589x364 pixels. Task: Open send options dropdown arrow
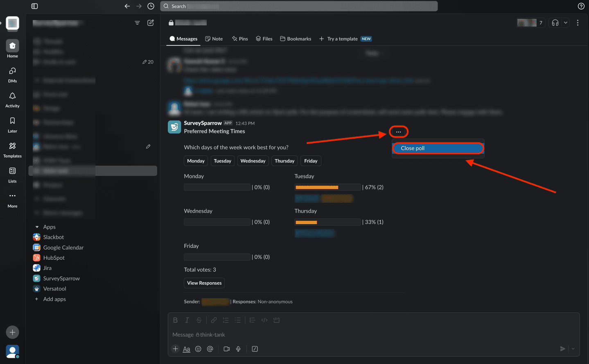click(573, 349)
